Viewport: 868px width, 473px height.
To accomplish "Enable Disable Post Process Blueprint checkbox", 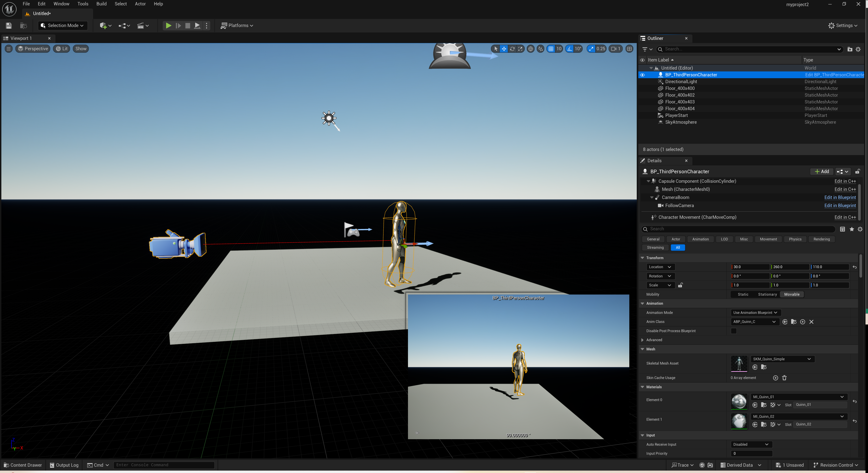I will click(x=734, y=331).
